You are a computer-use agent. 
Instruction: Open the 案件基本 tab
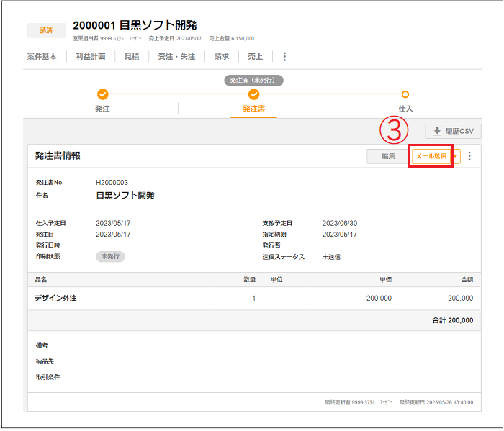[x=42, y=57]
